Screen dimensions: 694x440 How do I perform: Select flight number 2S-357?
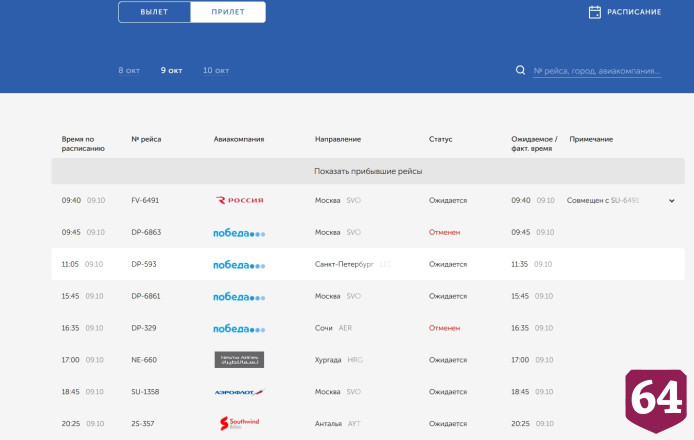coord(143,423)
